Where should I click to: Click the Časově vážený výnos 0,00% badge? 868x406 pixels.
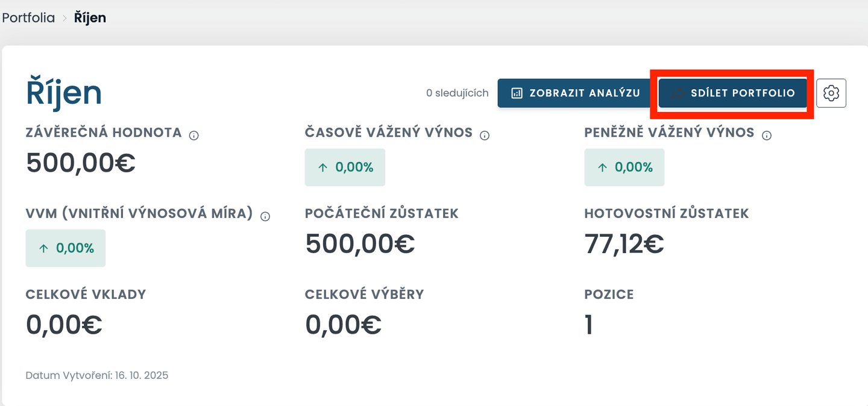[x=345, y=167]
